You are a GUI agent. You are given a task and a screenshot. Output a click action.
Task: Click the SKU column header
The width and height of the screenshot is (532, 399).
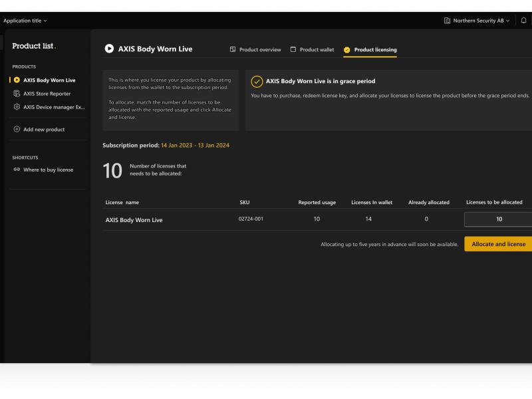[245, 202]
